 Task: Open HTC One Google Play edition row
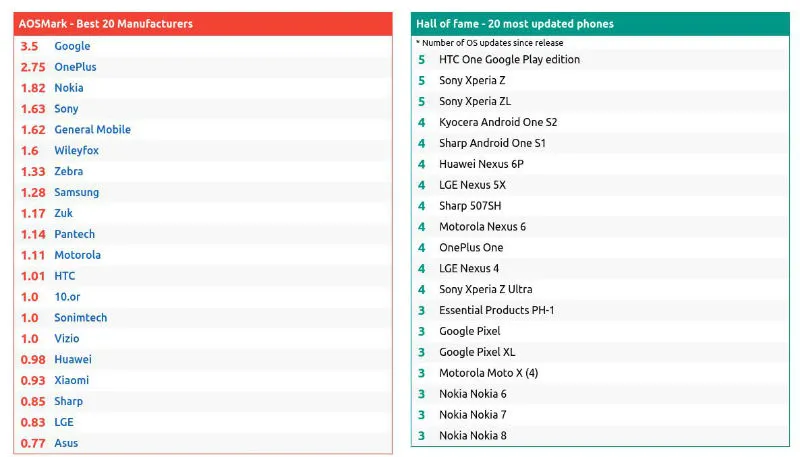(x=509, y=59)
